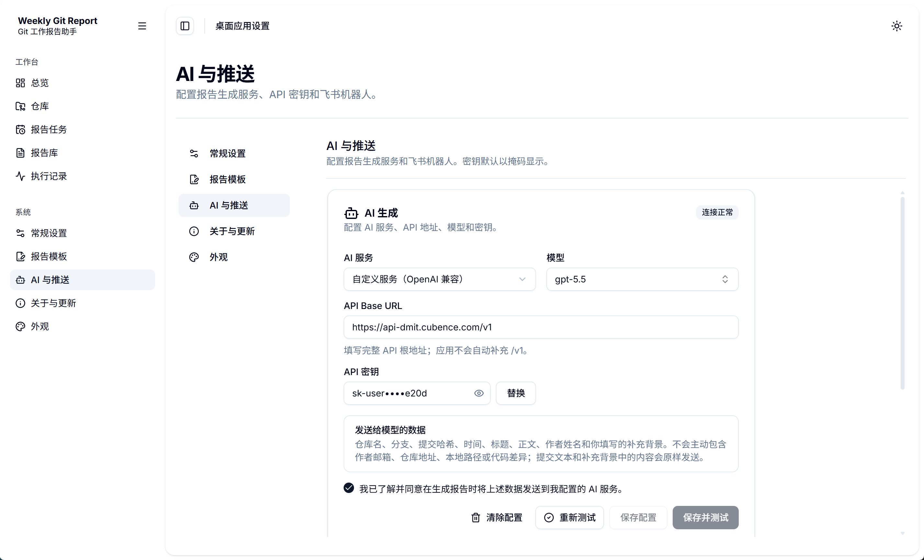The width and height of the screenshot is (924, 560).
Task: Click the left sidebar 关于与更新 info icon
Action: 20,303
